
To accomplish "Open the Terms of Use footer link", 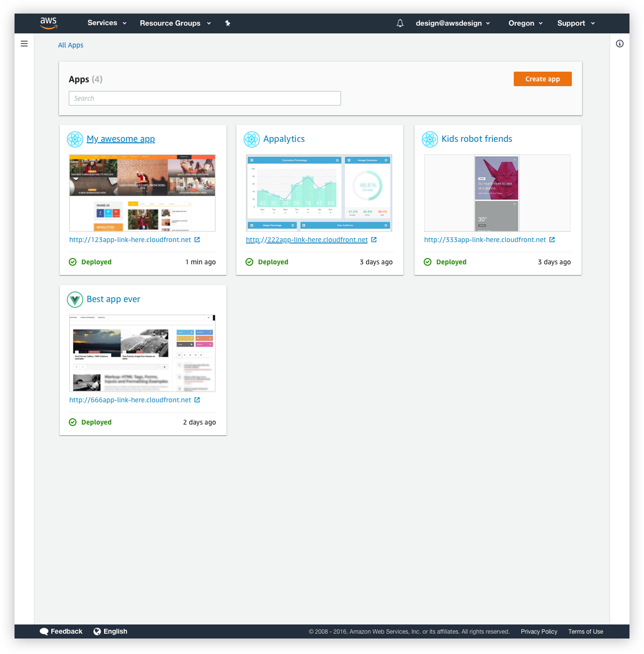I will point(586,632).
